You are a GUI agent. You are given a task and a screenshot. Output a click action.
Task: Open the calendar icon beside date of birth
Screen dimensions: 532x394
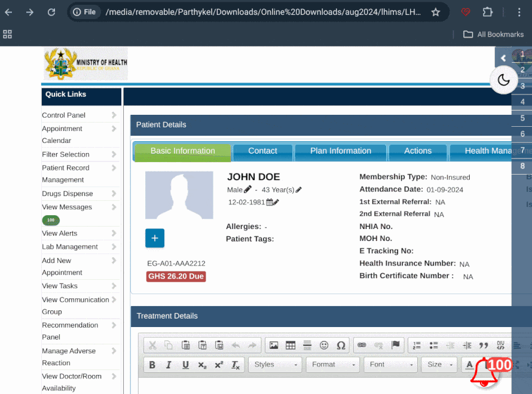(270, 202)
